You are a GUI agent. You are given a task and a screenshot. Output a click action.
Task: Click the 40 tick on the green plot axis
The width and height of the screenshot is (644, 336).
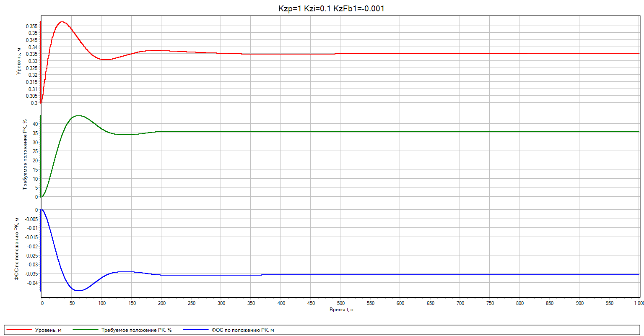(35, 124)
